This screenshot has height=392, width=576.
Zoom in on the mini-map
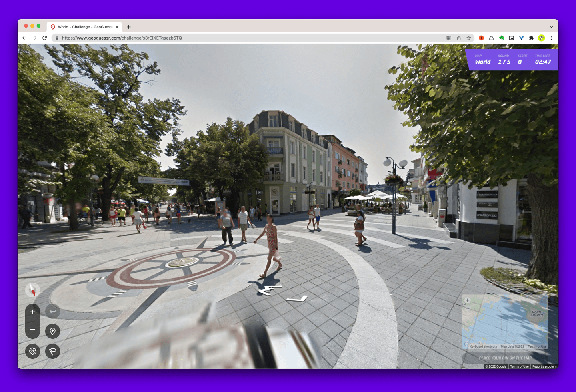[467, 300]
